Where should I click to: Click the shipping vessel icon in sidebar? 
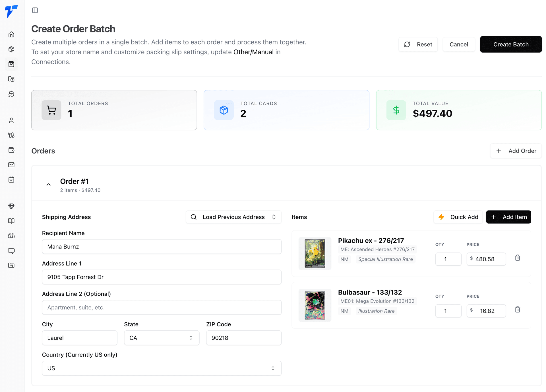pos(11,94)
